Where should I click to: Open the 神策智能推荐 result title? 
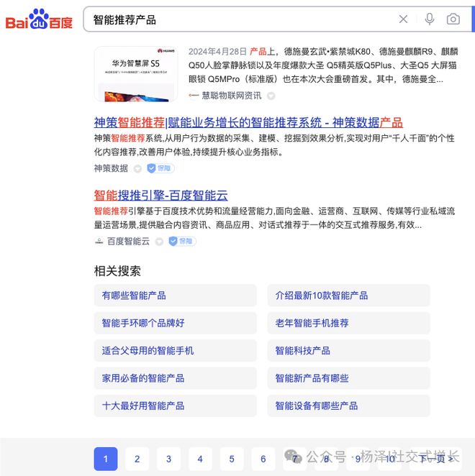[248, 123]
